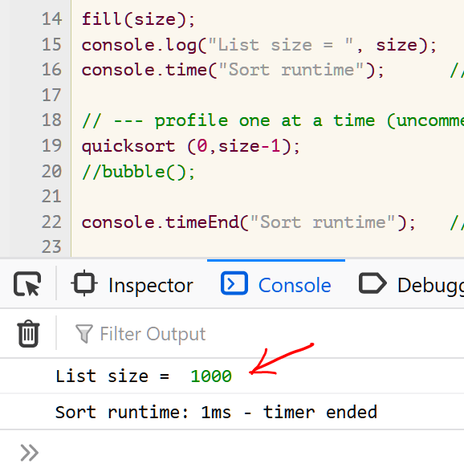464x476 pixels.
Task: Click the console.timeEnd("Sort runtime") line
Action: click(x=248, y=222)
